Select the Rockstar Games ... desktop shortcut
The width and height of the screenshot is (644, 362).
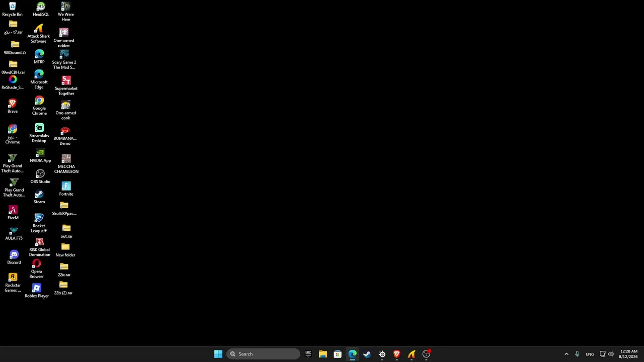click(x=13, y=283)
